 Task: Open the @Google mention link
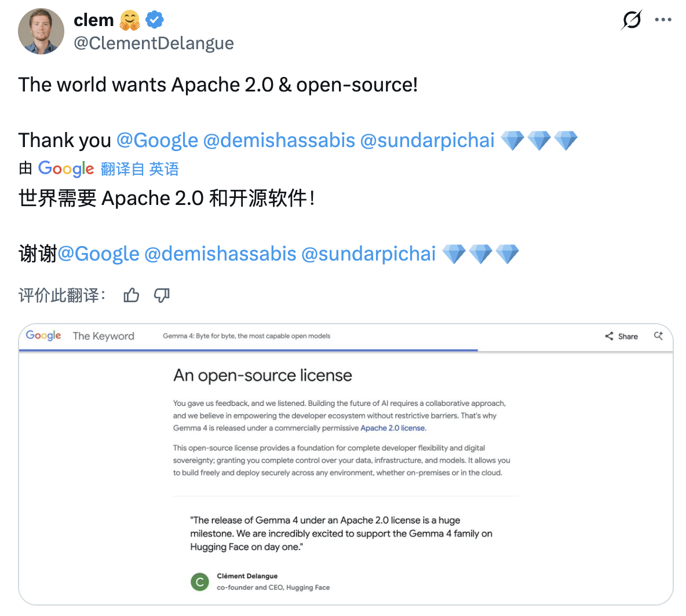click(158, 140)
